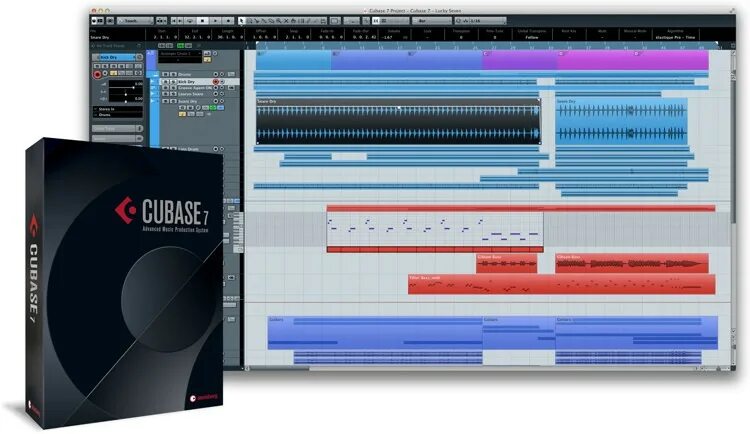Click green Read automation on Snare Dry
The width and height of the screenshot is (750, 434).
point(213,108)
